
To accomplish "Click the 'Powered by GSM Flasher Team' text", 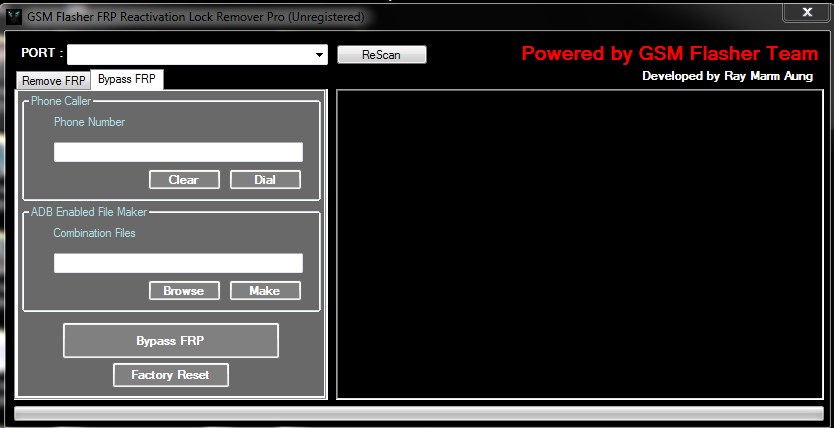I will click(670, 54).
